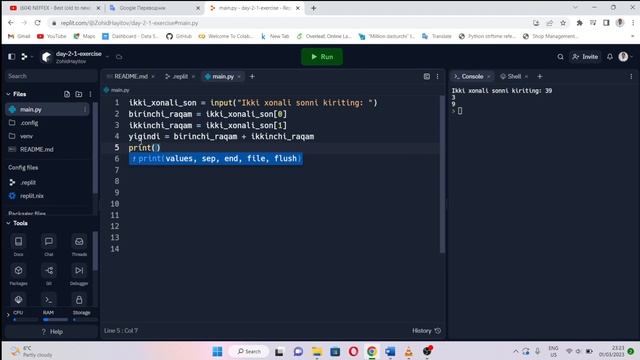This screenshot has width=640, height=360.
Task: Bookmark this page with the star icon
Action: [563, 23]
